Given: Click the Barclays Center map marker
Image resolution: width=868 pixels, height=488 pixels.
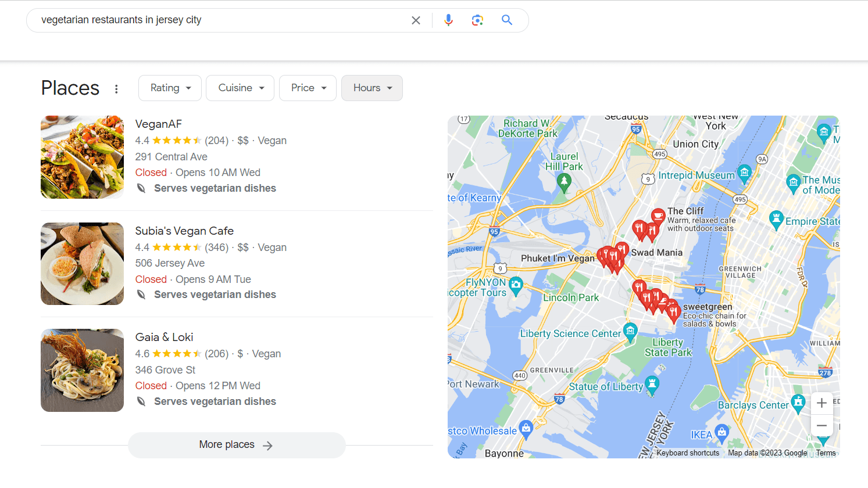Looking at the screenshot, I should coord(799,403).
